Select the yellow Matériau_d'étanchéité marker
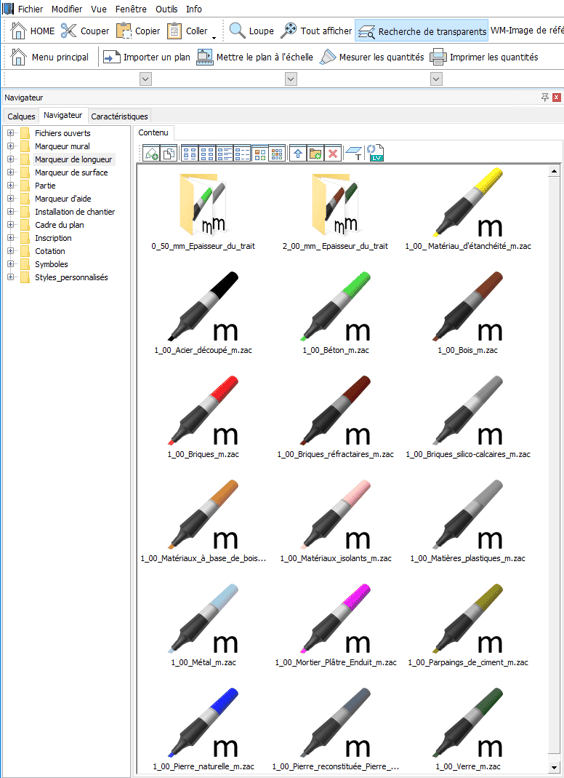 pyautogui.click(x=468, y=209)
